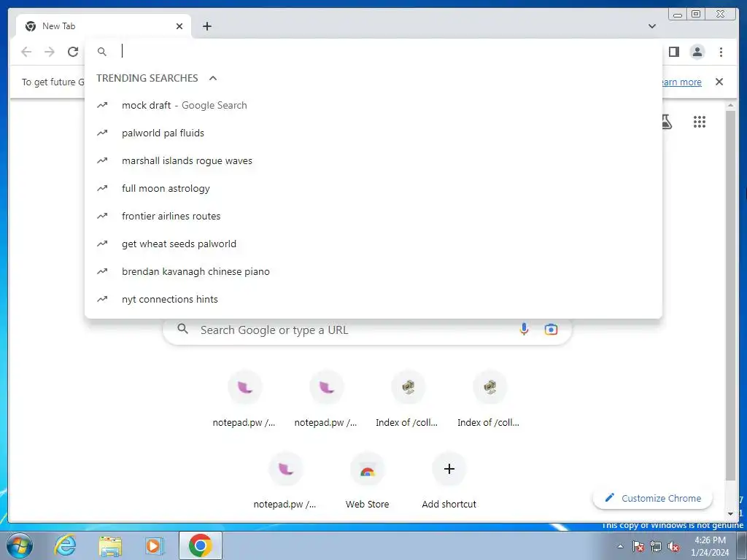Select 'brendan kavanagh chinese piano' suggestion
The image size is (747, 560).
[x=373, y=271]
